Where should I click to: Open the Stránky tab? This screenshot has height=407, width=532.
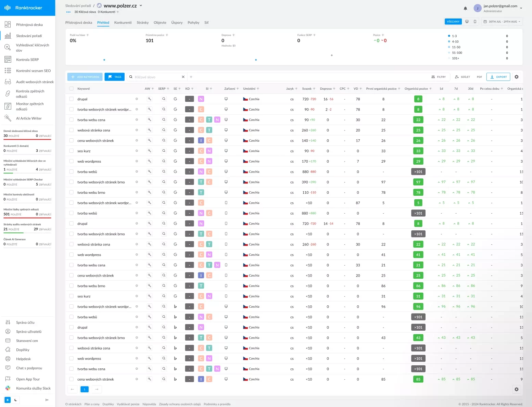tap(143, 23)
